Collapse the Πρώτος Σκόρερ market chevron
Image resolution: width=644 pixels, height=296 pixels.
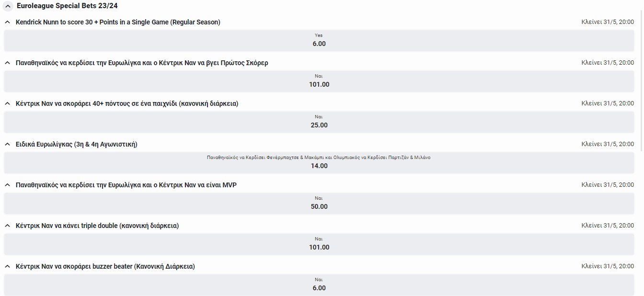7,63
